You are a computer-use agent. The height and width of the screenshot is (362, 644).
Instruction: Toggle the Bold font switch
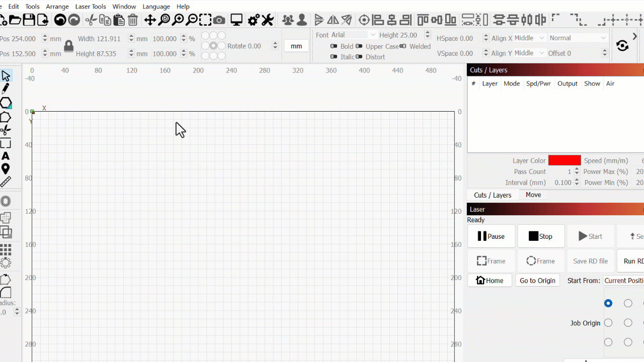tap(334, 46)
